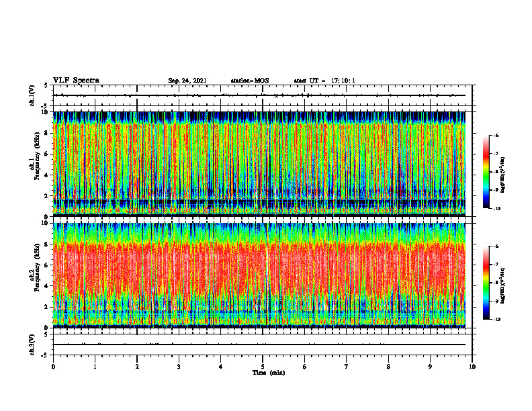Click the time axis tick label "3"
532x411 pixels.
tap(179, 367)
